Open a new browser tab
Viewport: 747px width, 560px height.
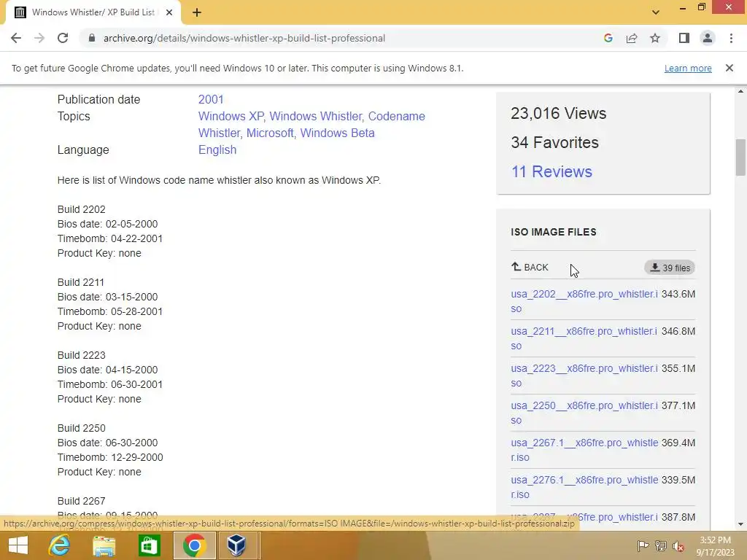tap(197, 13)
